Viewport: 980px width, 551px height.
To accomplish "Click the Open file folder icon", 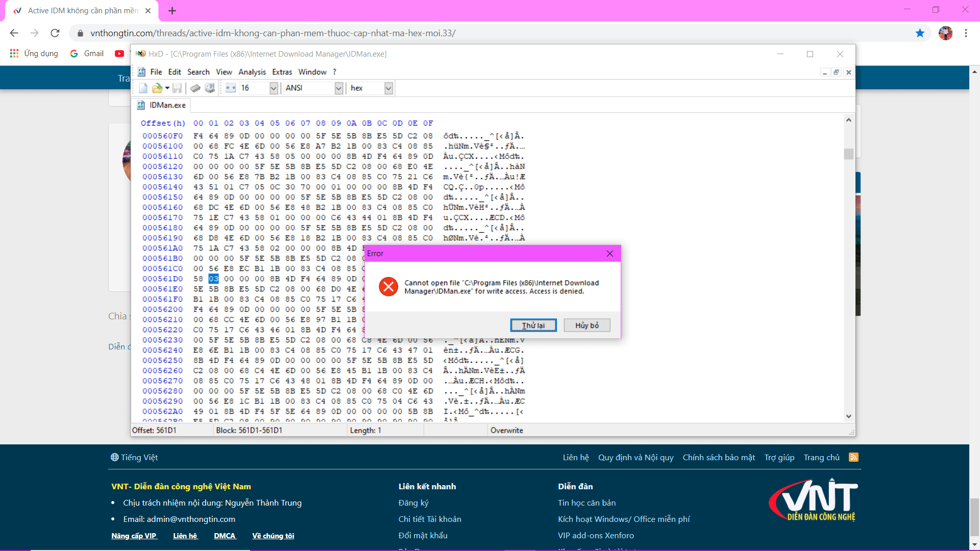I will [x=157, y=88].
